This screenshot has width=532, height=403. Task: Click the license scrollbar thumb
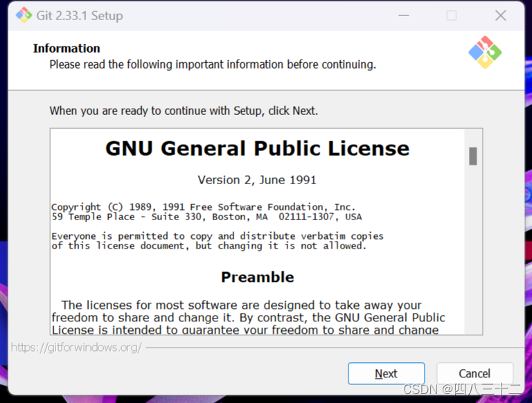pos(473,156)
